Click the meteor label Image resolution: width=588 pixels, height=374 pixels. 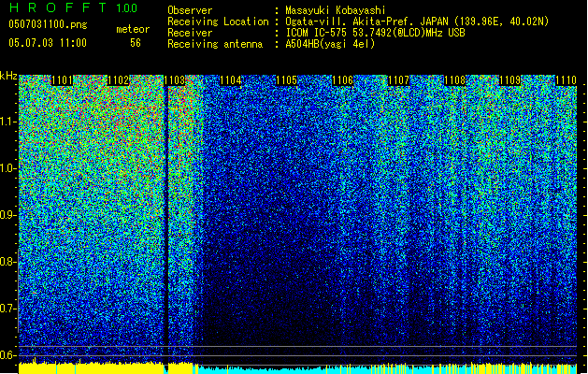[133, 30]
